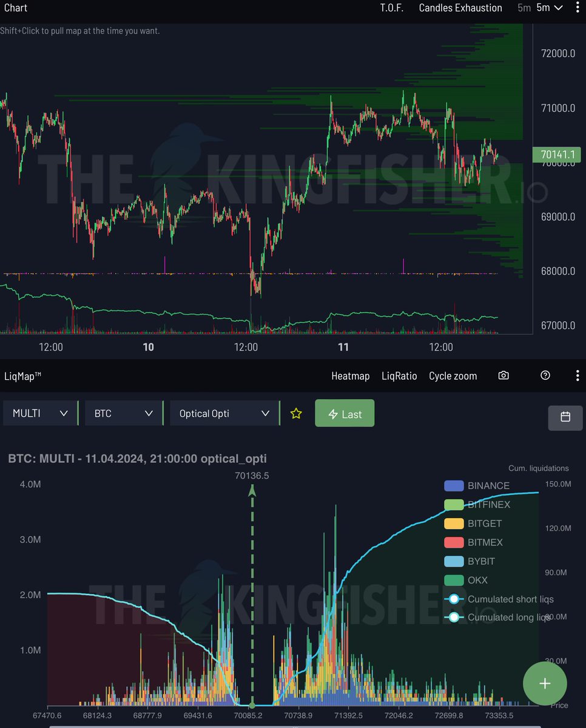Toggle BITGET series in legend
The height and width of the screenshot is (728, 586).
(x=473, y=524)
